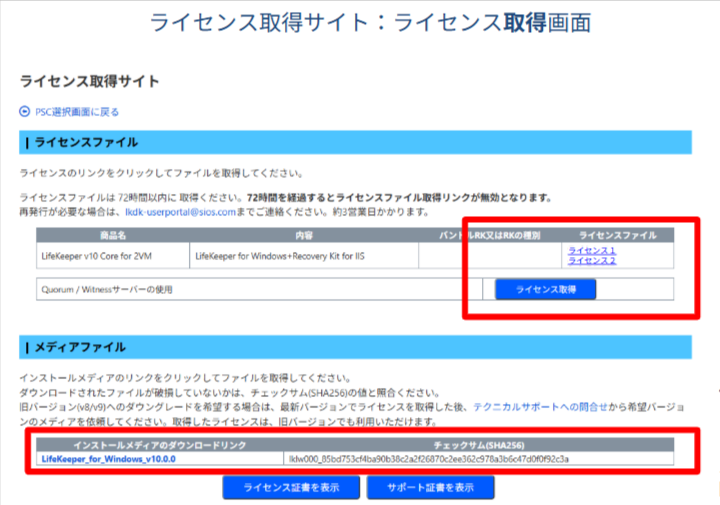Click the 内容 column header
The height and width of the screenshot is (505, 720).
pyautogui.click(x=304, y=236)
